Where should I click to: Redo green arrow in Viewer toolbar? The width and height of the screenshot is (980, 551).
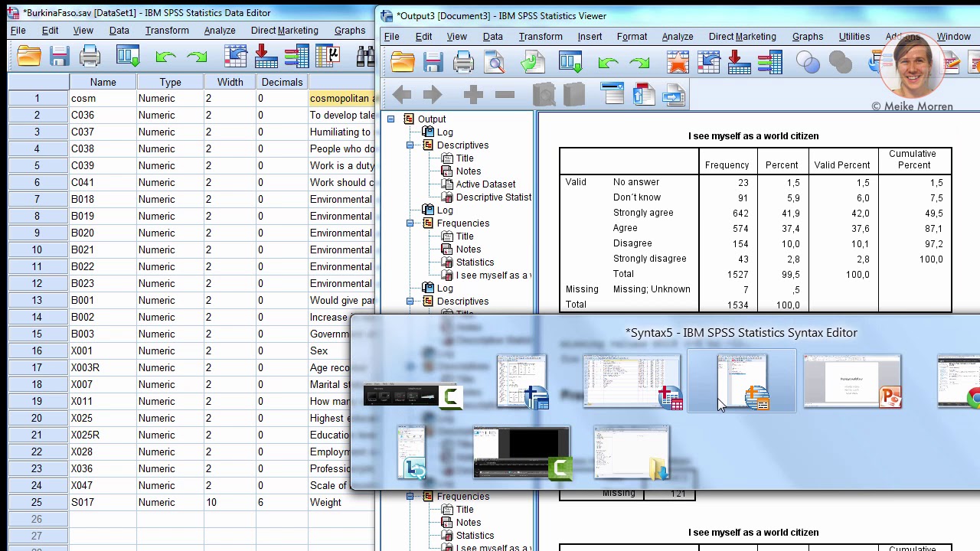tap(640, 63)
